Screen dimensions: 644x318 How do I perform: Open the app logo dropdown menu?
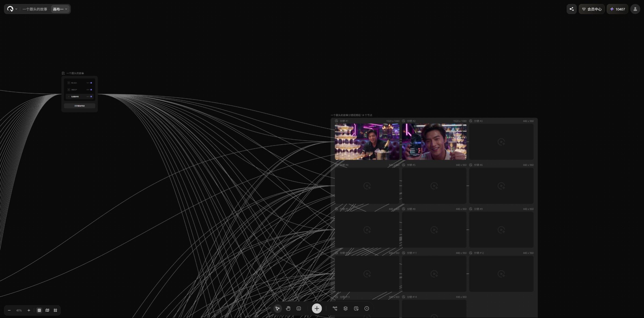(x=12, y=9)
